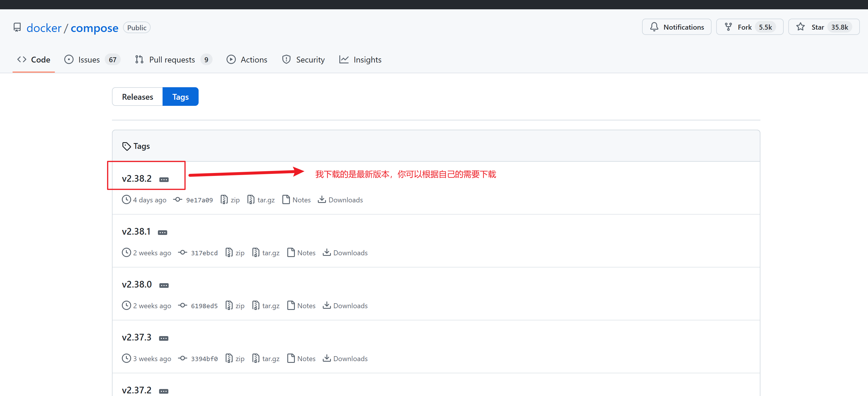This screenshot has width=868, height=396.
Task: Expand the v2.37.3 ellipsis details
Action: click(x=164, y=338)
